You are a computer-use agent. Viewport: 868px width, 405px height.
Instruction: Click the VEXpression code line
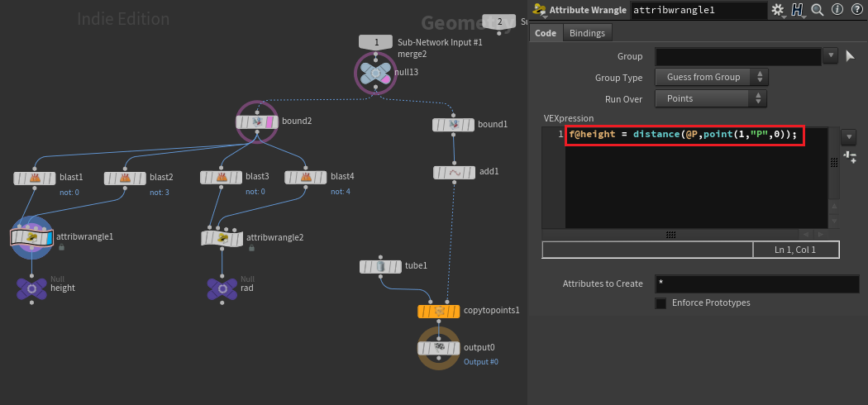tap(684, 136)
